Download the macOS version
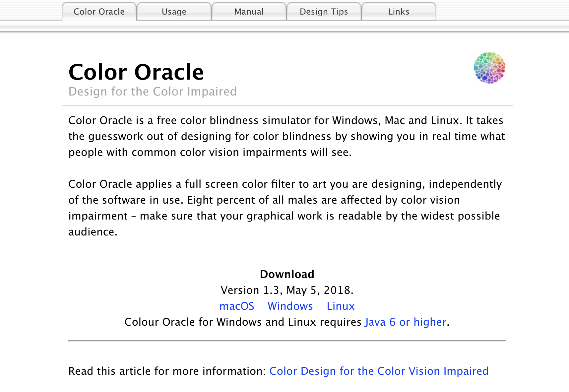Viewport: 569px width, 392px height. (x=237, y=306)
